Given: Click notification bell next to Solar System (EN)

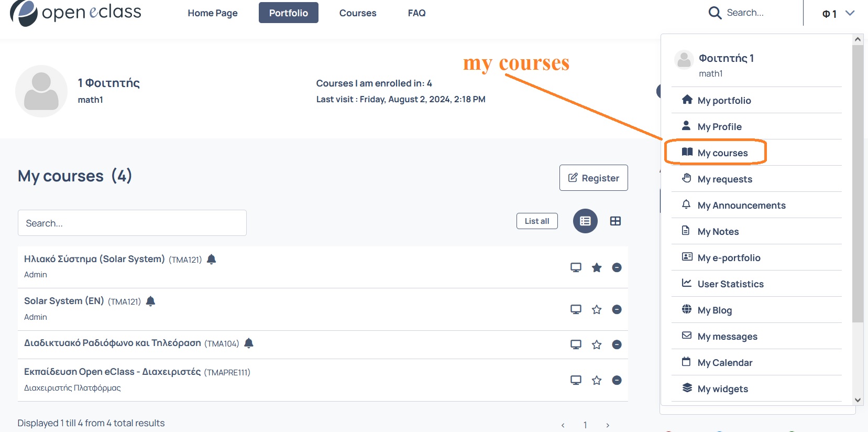Looking at the screenshot, I should pos(151,301).
